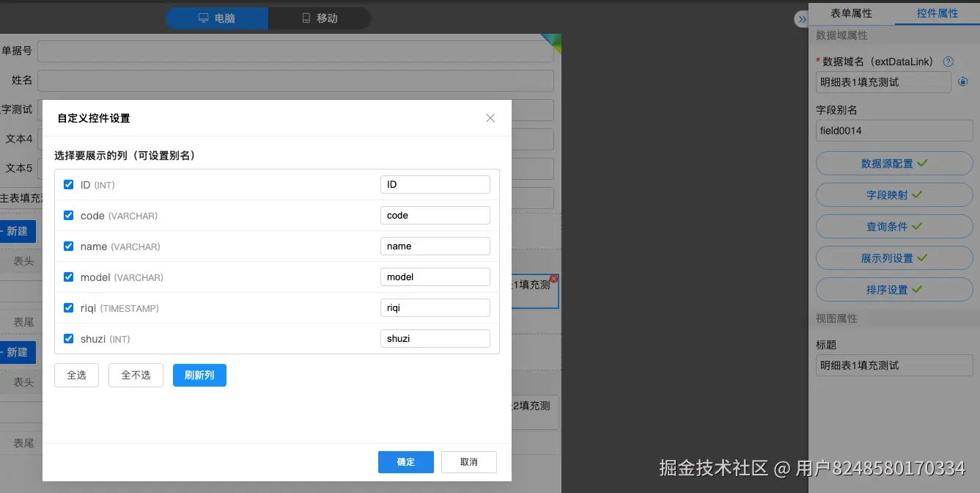
Task: Open help icon beside 数据域名
Action: pos(948,62)
